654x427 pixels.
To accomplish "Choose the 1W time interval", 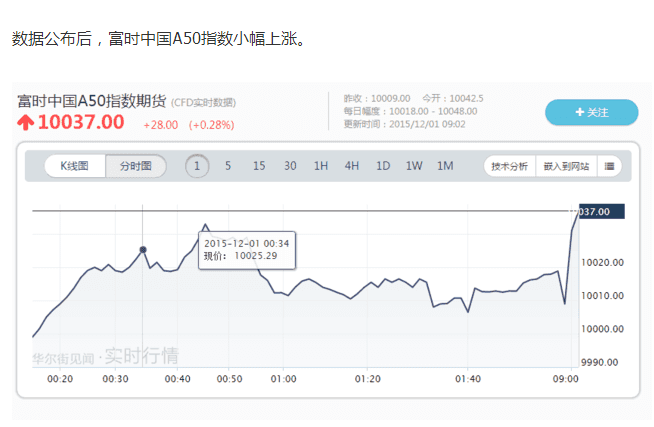I will tap(414, 166).
